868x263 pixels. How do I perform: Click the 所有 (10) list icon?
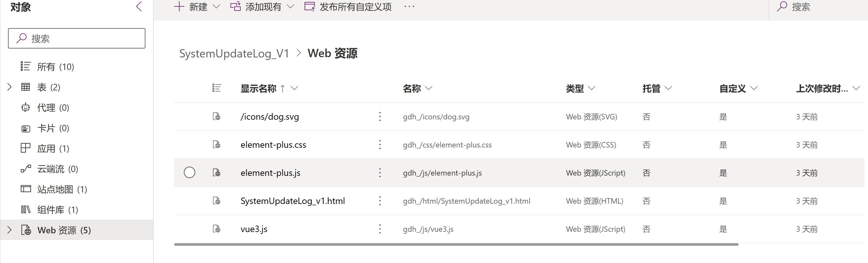(x=26, y=66)
